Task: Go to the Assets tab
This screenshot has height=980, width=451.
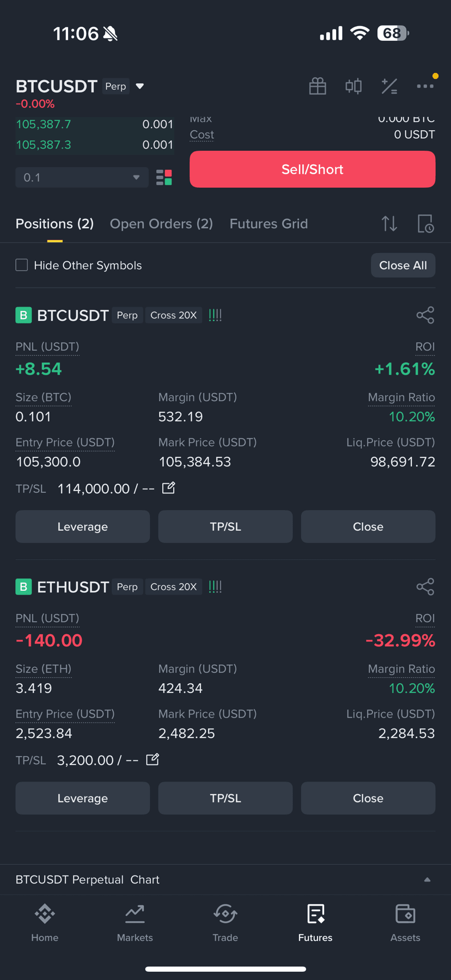Action: tap(405, 922)
